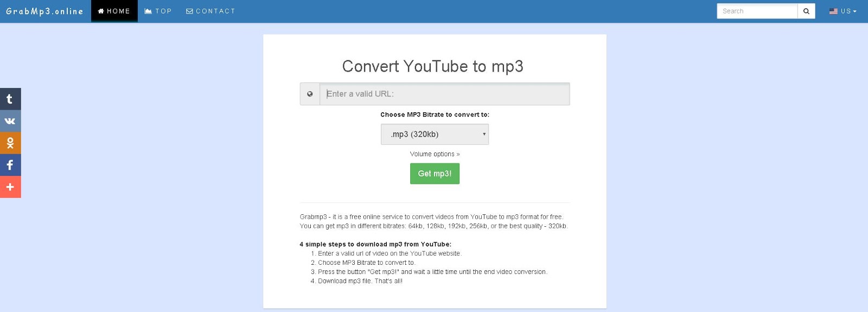The height and width of the screenshot is (312, 868).
Task: Click the line listing bitrates 64kb to 320kb
Action: pos(434,226)
